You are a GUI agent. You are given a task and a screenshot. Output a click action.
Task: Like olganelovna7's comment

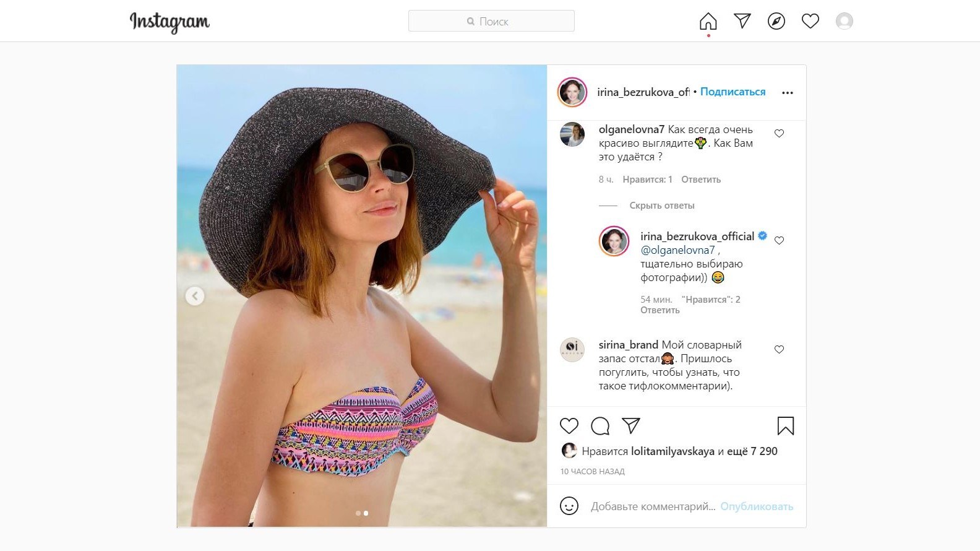point(779,133)
